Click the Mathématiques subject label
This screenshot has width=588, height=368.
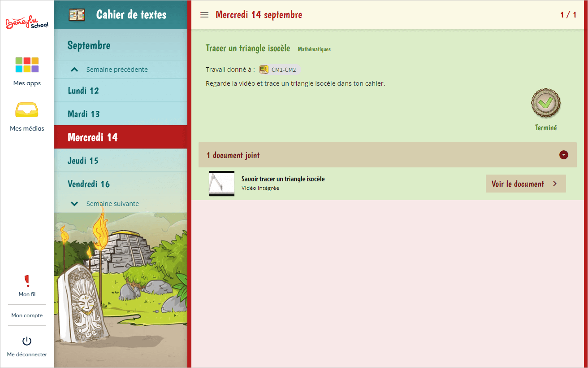click(314, 49)
